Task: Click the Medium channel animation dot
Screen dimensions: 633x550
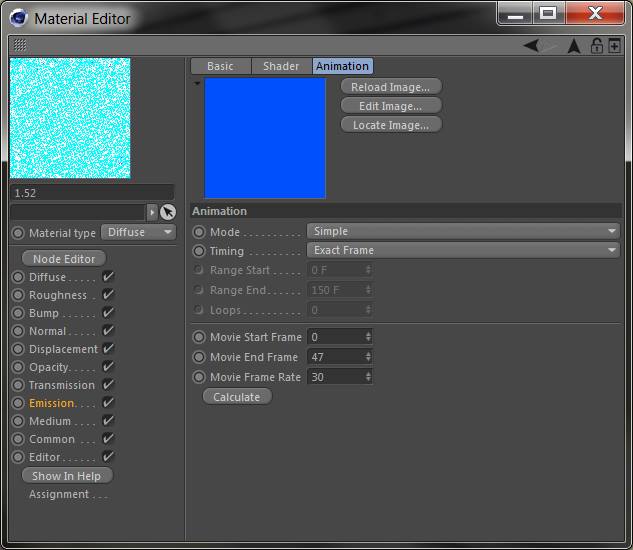Action: [18, 421]
